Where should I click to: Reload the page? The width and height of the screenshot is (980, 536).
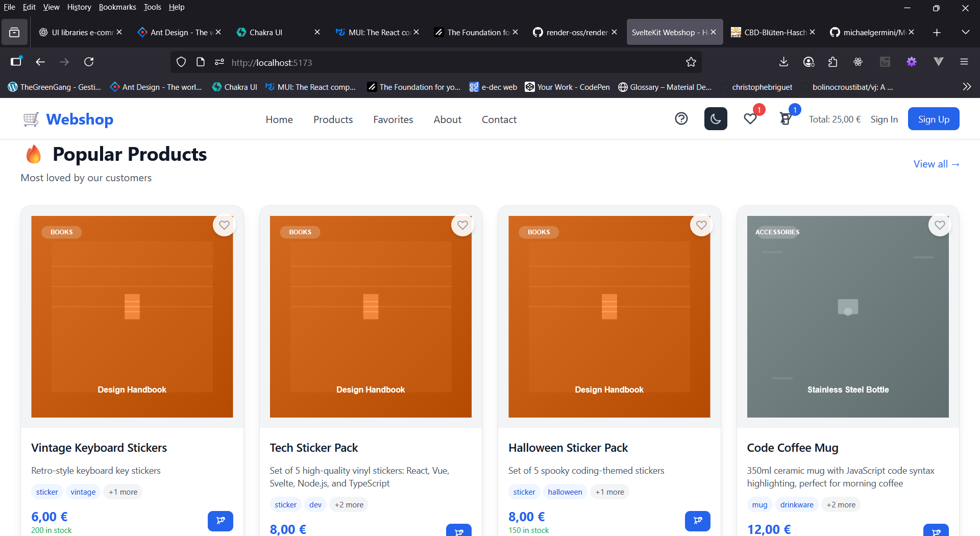point(89,62)
